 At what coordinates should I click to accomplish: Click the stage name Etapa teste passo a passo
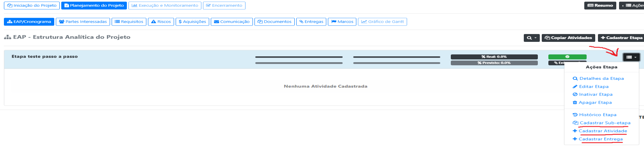point(44,57)
